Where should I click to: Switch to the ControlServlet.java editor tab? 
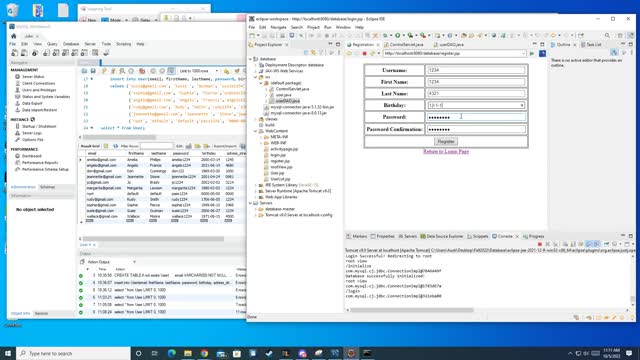point(403,44)
